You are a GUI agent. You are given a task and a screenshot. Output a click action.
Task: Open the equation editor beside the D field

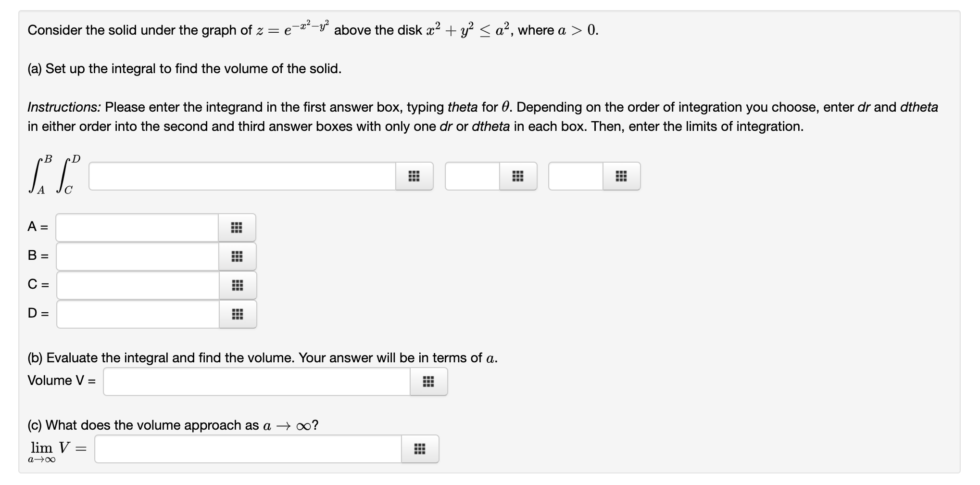[237, 314]
